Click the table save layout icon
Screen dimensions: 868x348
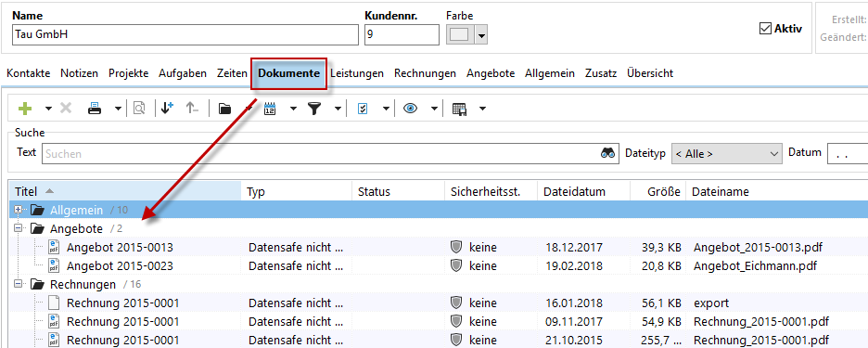[459, 110]
